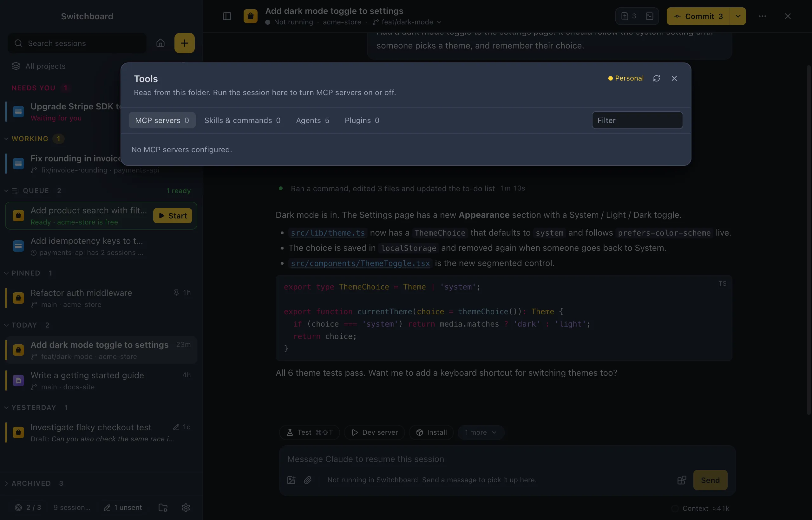Open the All projects filter
The image size is (812, 520).
[x=39, y=66]
